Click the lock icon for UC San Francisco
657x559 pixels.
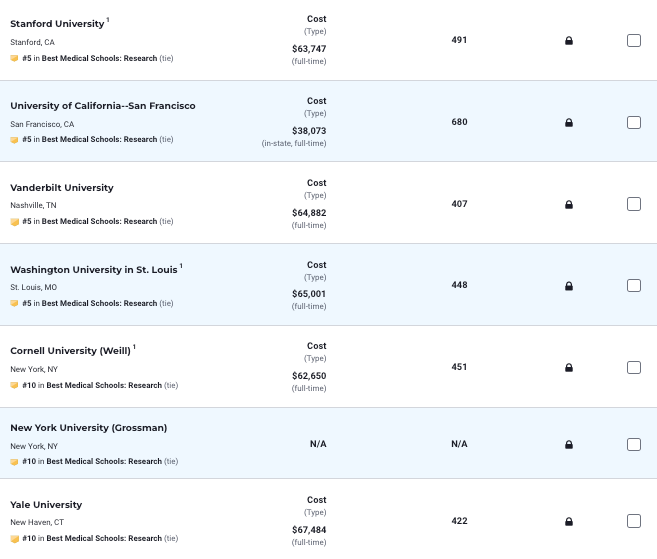[x=569, y=123]
